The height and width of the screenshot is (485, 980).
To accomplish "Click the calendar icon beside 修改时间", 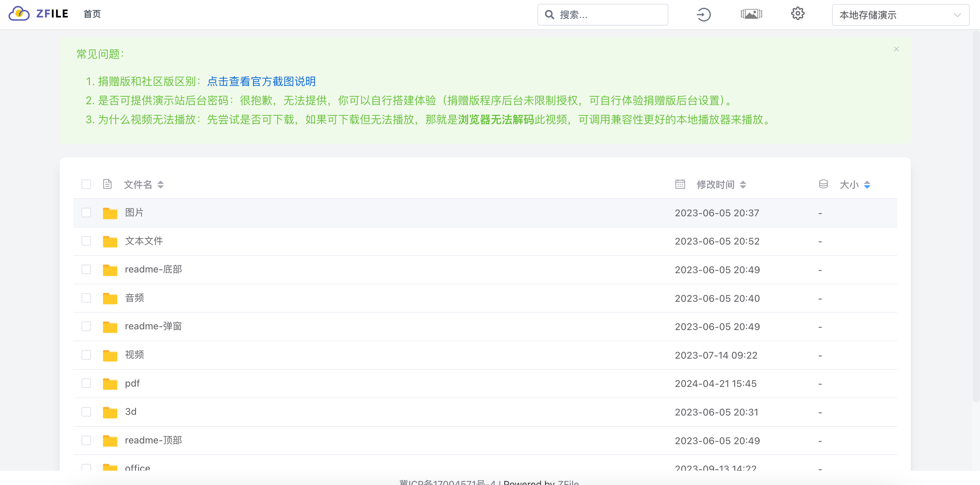I will tap(680, 184).
